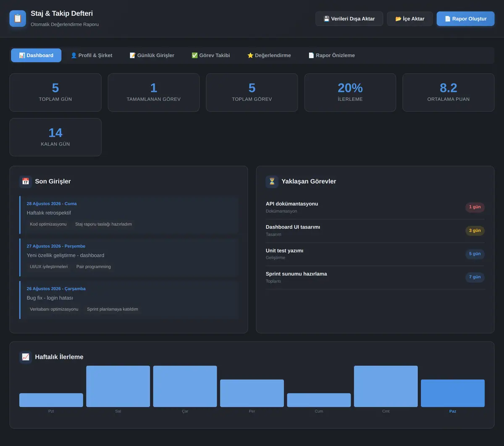The width and height of the screenshot is (504, 446).
Task: Click the Sal bar in weekly chart
Action: click(118, 386)
